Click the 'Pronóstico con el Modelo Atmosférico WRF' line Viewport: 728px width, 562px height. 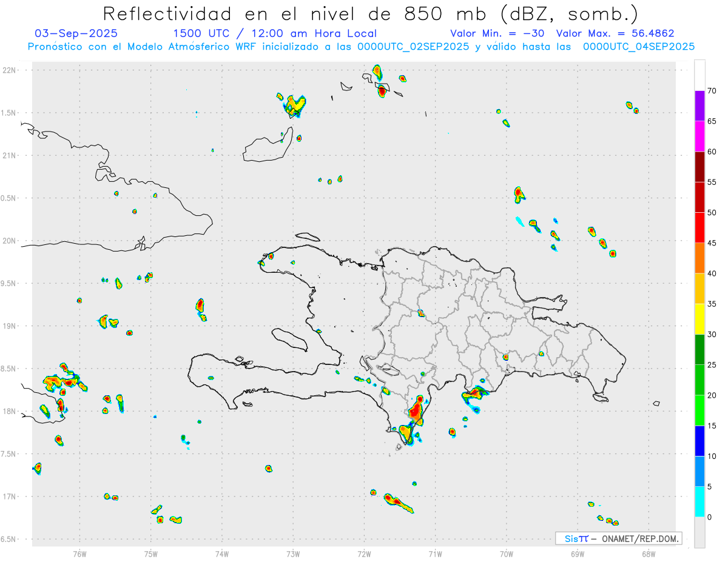coord(360,46)
